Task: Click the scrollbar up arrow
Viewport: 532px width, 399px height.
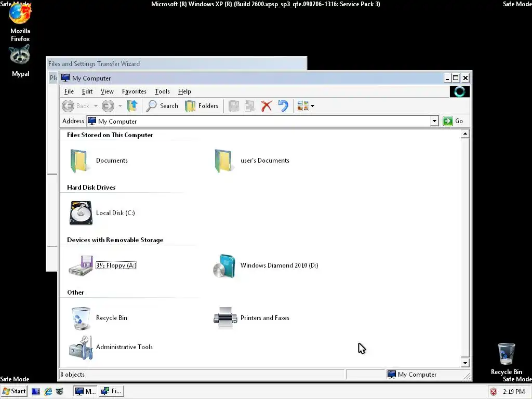Action: (x=465, y=134)
